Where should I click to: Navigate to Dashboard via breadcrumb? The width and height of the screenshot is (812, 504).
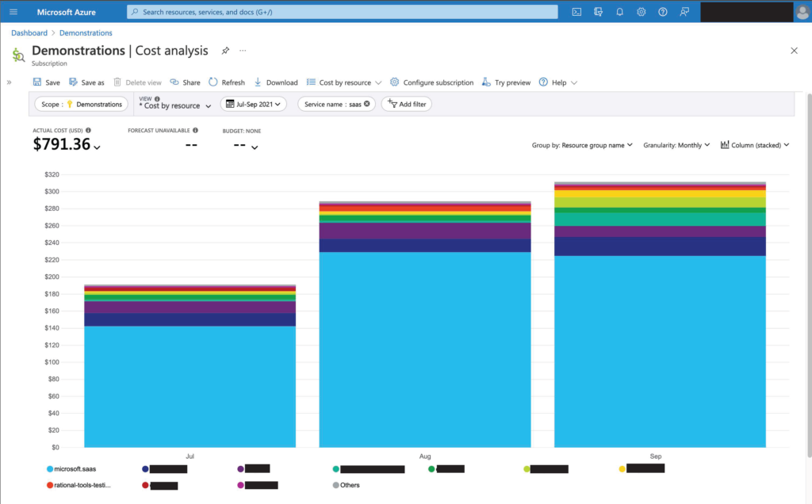29,32
